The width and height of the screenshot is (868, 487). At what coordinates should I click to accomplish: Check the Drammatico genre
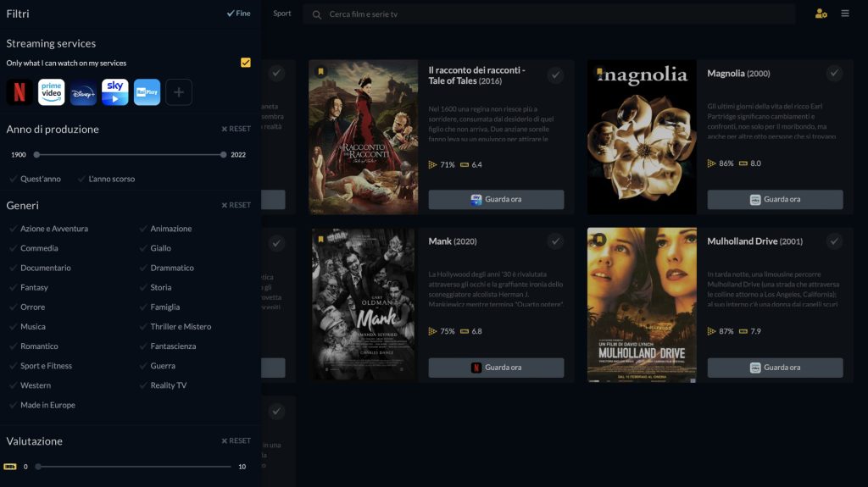tap(166, 268)
